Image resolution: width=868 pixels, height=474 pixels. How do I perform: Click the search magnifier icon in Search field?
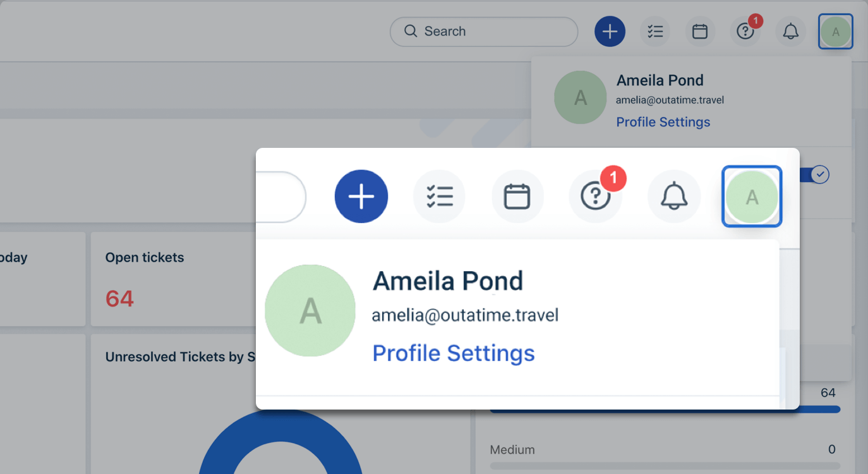(x=411, y=31)
